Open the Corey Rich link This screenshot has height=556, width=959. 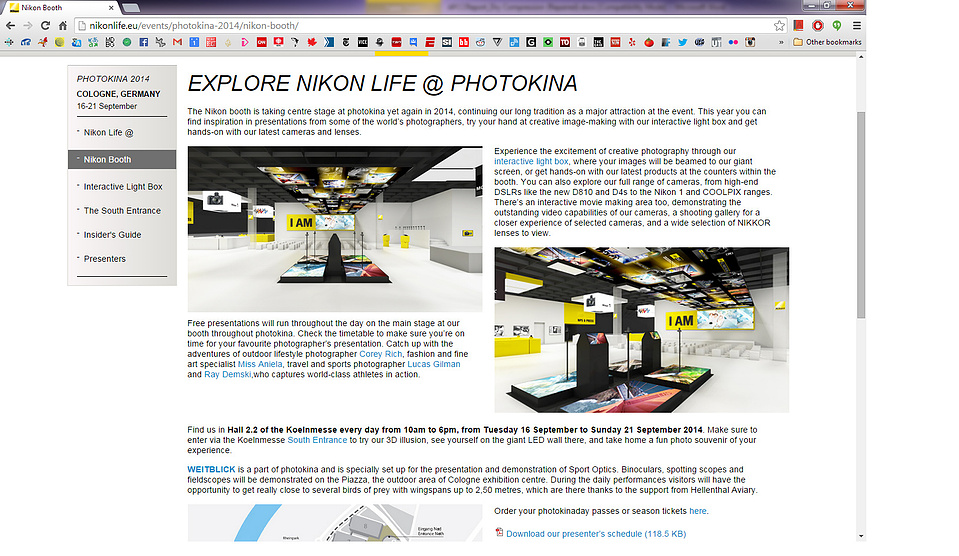pyautogui.click(x=380, y=354)
